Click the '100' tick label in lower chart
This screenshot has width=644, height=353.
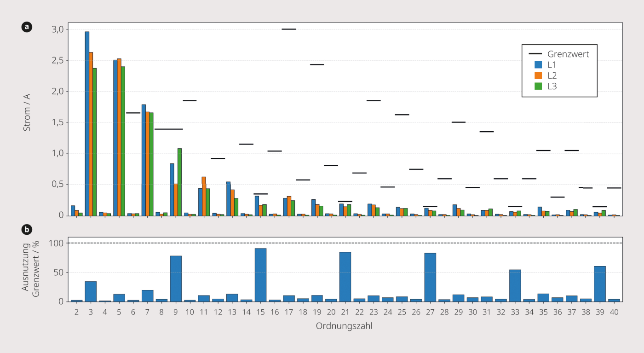click(57, 243)
